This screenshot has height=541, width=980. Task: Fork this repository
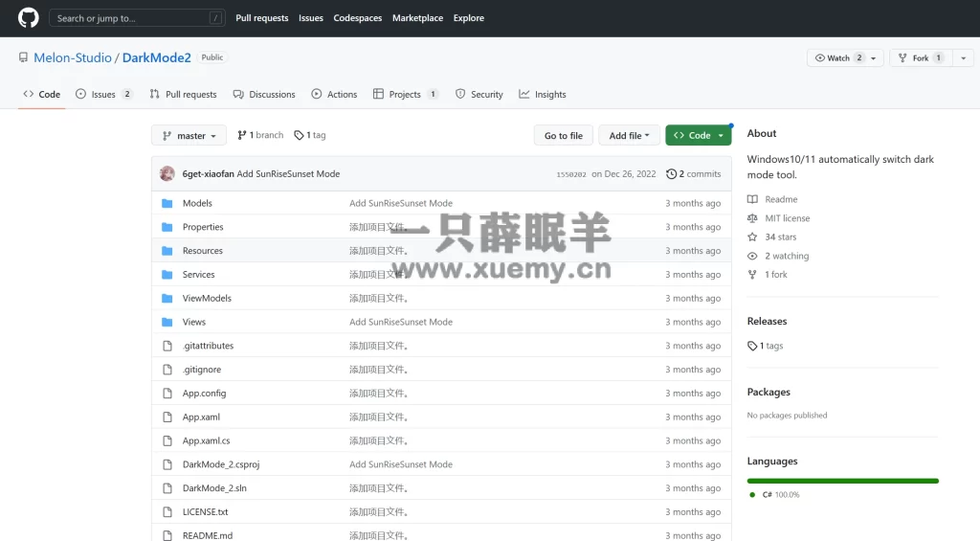coord(920,57)
